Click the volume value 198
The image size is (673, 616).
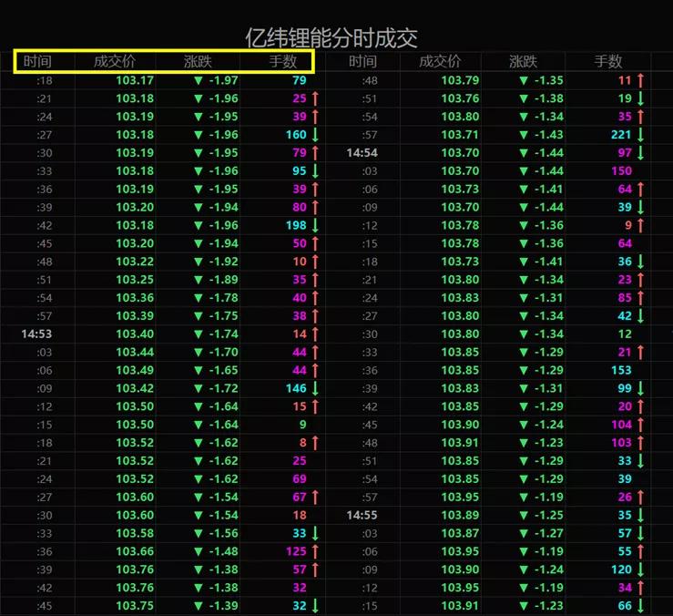(296, 225)
